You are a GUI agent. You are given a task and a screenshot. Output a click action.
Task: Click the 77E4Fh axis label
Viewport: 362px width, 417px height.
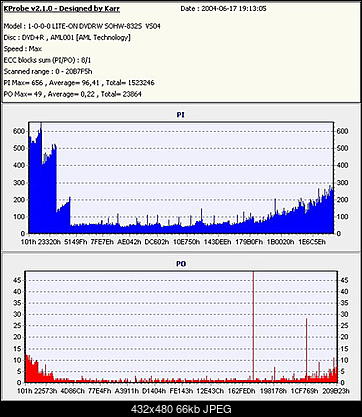[100, 391]
